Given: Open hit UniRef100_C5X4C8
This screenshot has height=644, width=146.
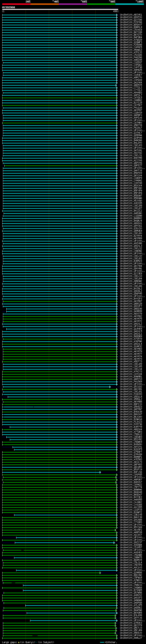Looking at the screenshot, I should coord(131,30).
